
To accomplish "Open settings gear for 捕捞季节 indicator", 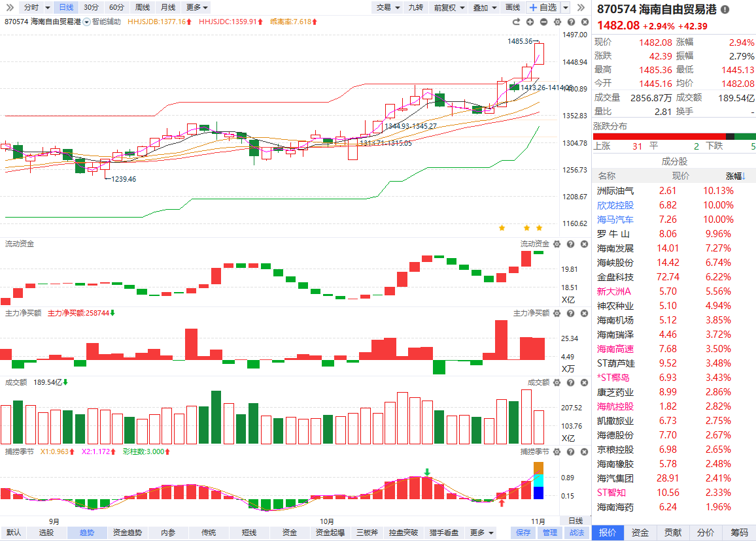I will [557, 451].
